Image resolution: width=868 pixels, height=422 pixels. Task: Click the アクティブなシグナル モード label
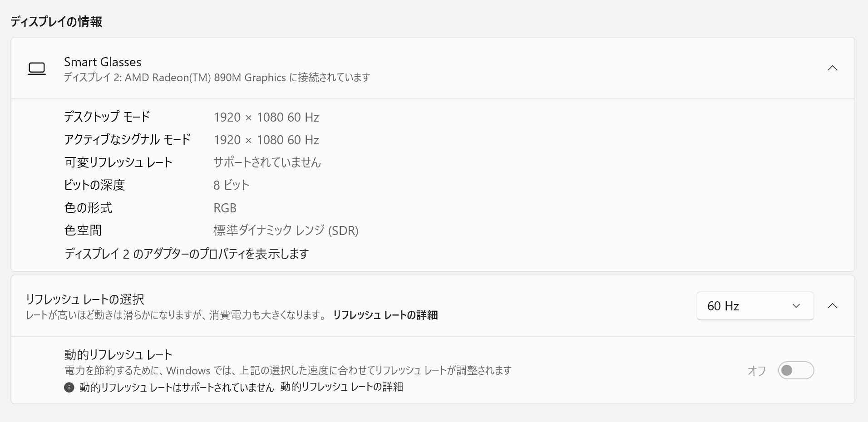coord(127,140)
